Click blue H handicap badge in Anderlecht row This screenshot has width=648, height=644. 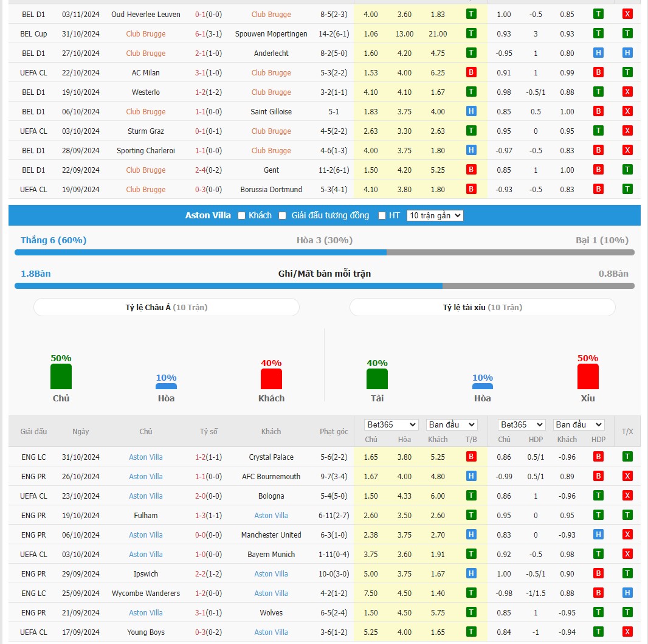coord(598,53)
